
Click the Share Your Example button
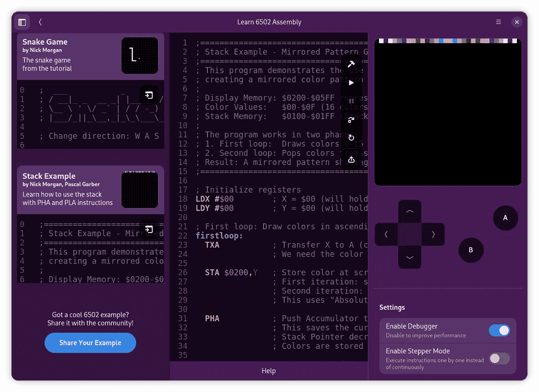tap(90, 343)
